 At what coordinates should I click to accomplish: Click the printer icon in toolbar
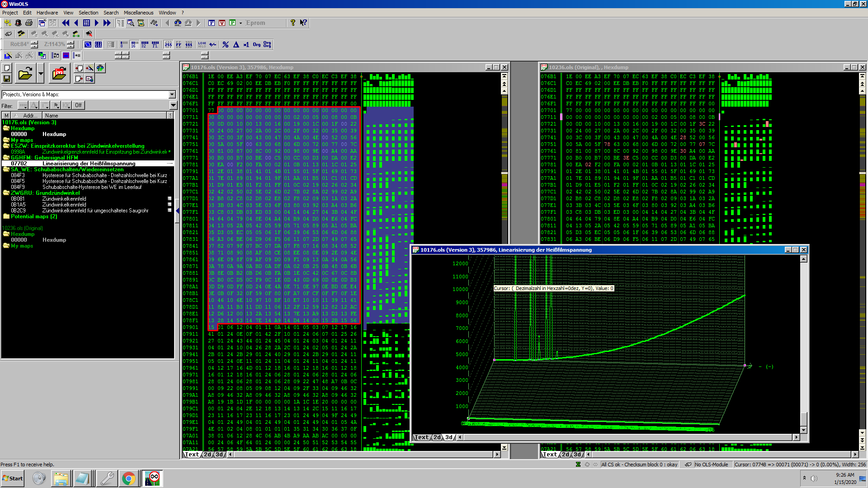point(29,23)
